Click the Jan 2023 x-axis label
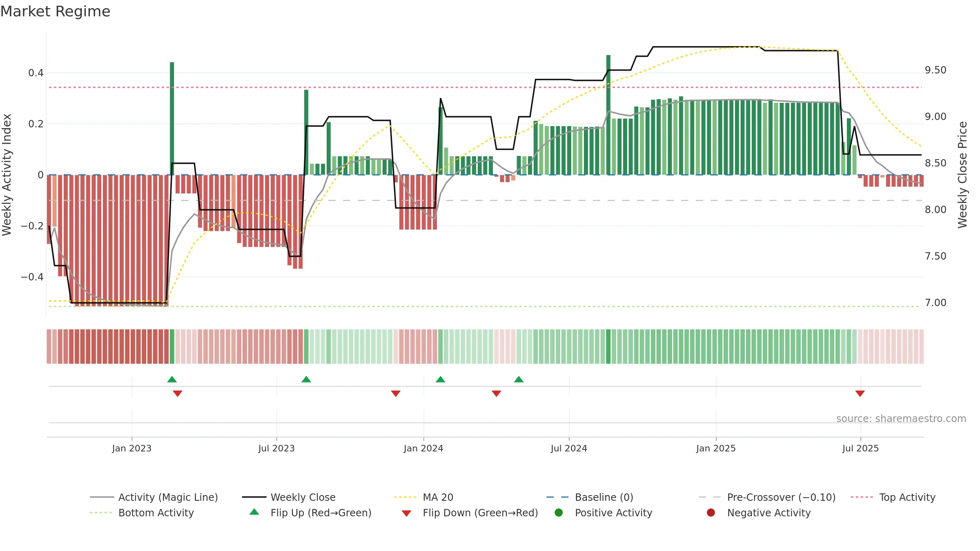The height and width of the screenshot is (551, 980). pos(132,448)
